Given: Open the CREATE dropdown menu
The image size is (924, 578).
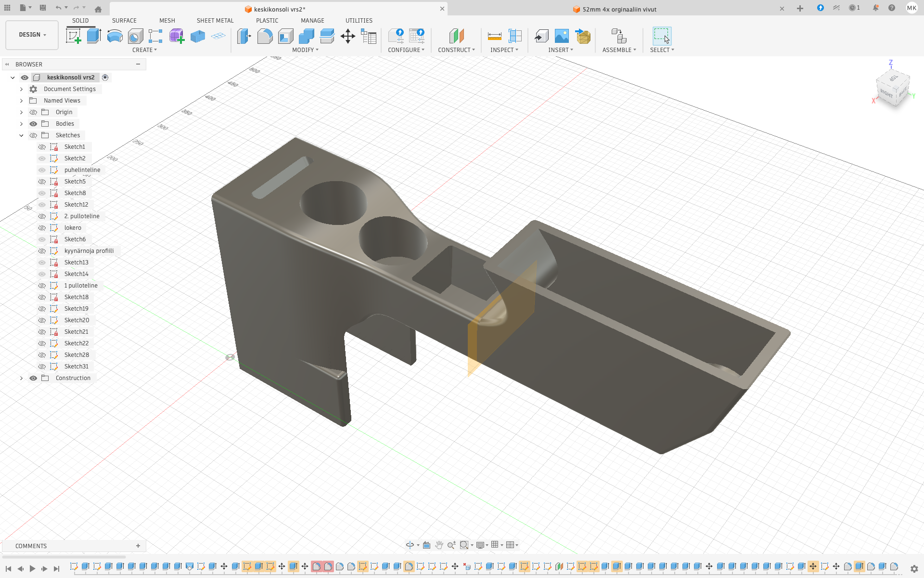Looking at the screenshot, I should pos(144,50).
